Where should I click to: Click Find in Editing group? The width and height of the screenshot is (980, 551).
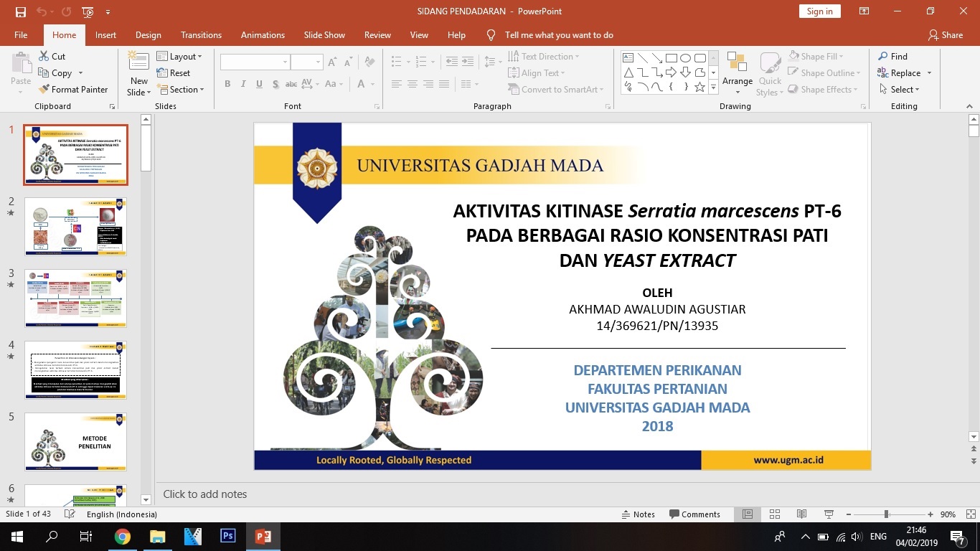(892, 57)
